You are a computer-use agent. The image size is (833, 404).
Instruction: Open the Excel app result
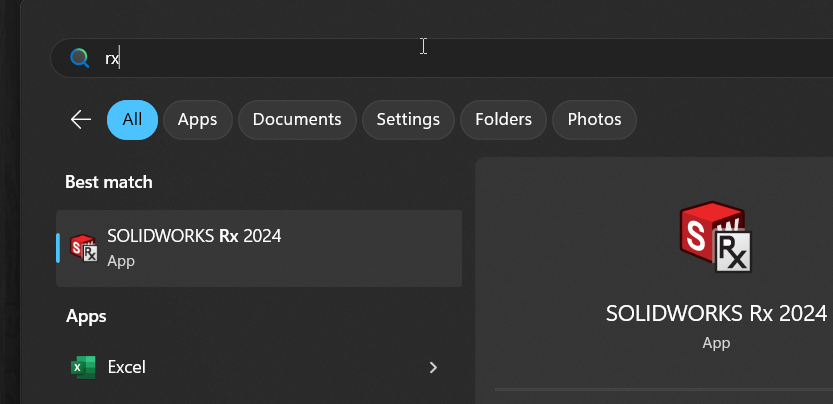(x=127, y=367)
